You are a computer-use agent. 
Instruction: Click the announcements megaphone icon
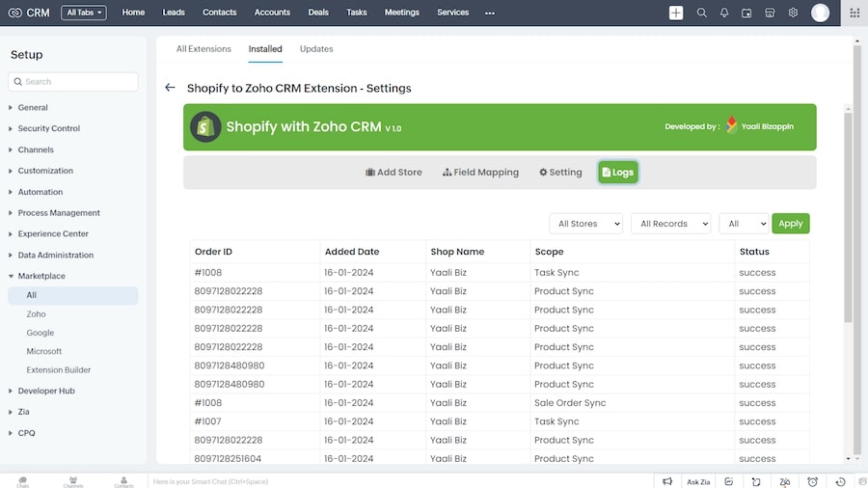pyautogui.click(x=667, y=481)
